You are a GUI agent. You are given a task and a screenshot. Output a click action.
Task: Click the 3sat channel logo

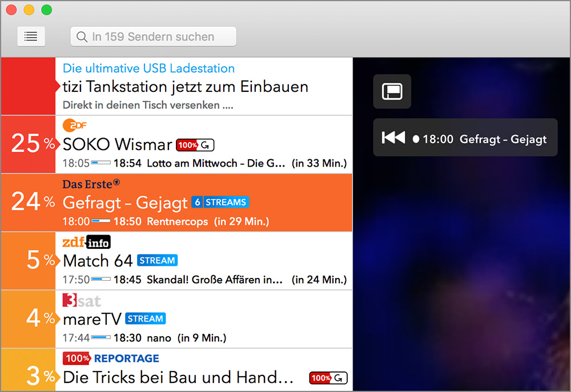(x=82, y=300)
